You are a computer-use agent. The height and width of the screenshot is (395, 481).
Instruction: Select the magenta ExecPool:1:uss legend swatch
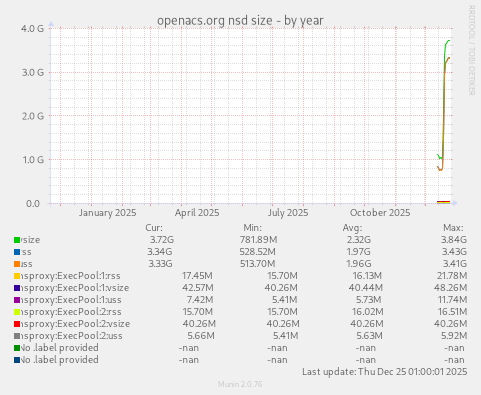(x=17, y=300)
